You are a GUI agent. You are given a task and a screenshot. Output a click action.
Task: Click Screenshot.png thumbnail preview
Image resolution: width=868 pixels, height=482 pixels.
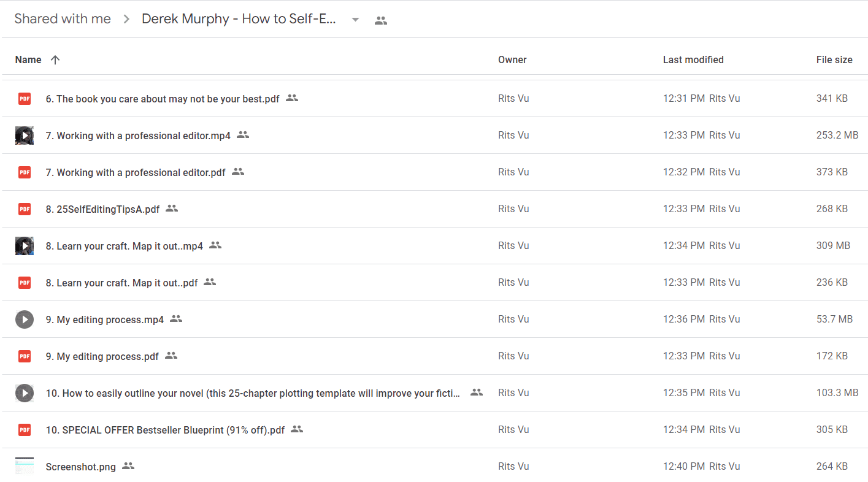click(x=25, y=466)
